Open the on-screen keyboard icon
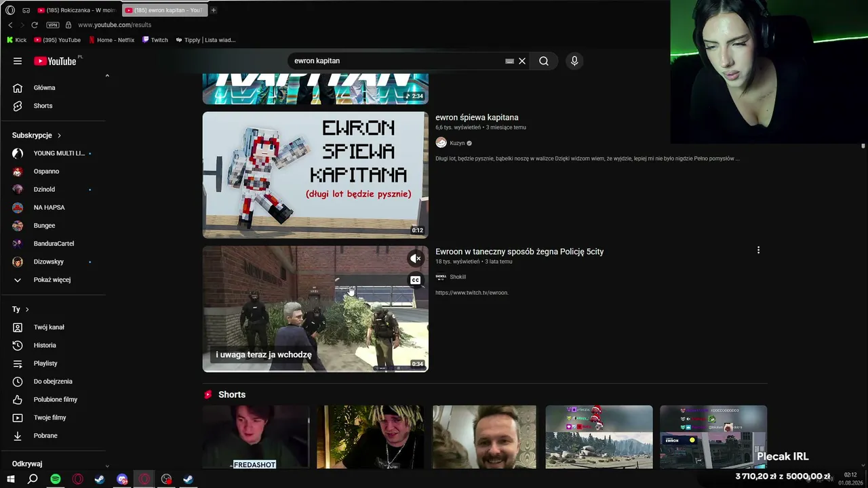The height and width of the screenshot is (488, 868). coord(509,61)
